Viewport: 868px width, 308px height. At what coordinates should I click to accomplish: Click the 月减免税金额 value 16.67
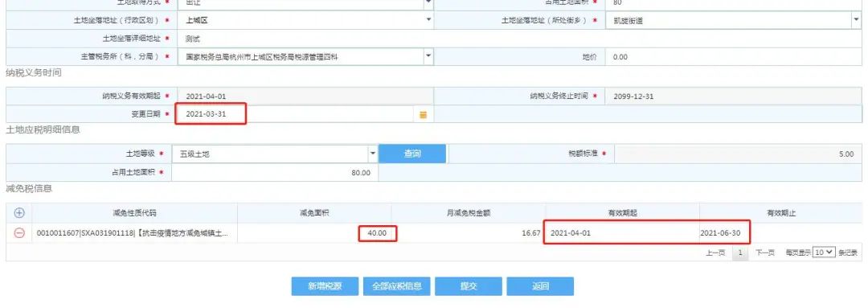tap(531, 233)
